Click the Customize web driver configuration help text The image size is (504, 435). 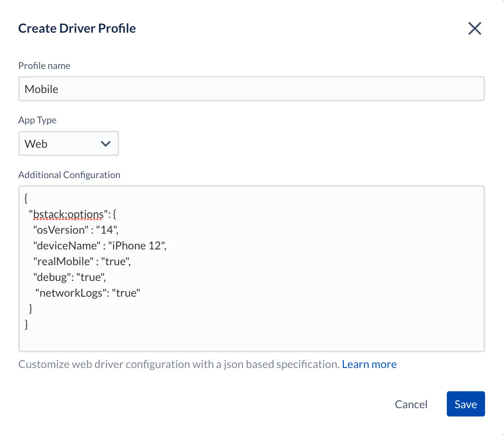179,364
